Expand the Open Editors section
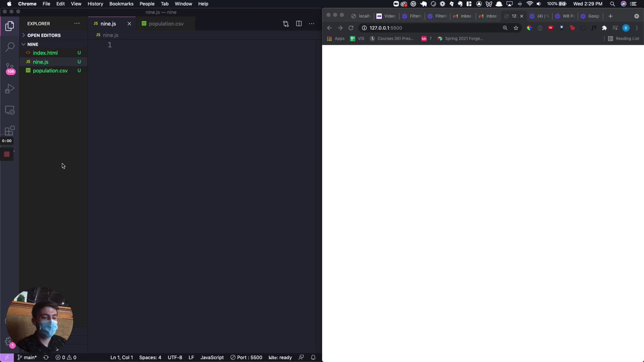 coord(44,35)
